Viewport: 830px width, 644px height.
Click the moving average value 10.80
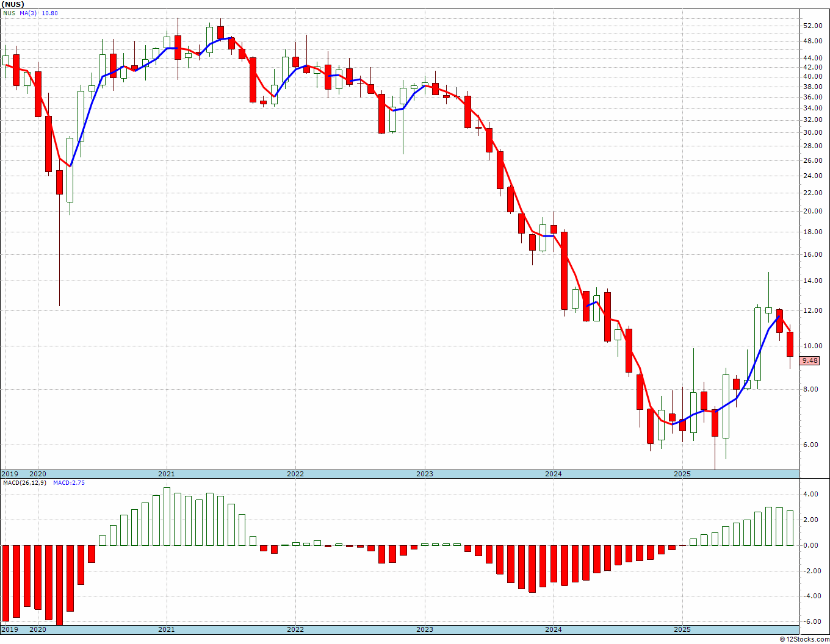[50, 13]
